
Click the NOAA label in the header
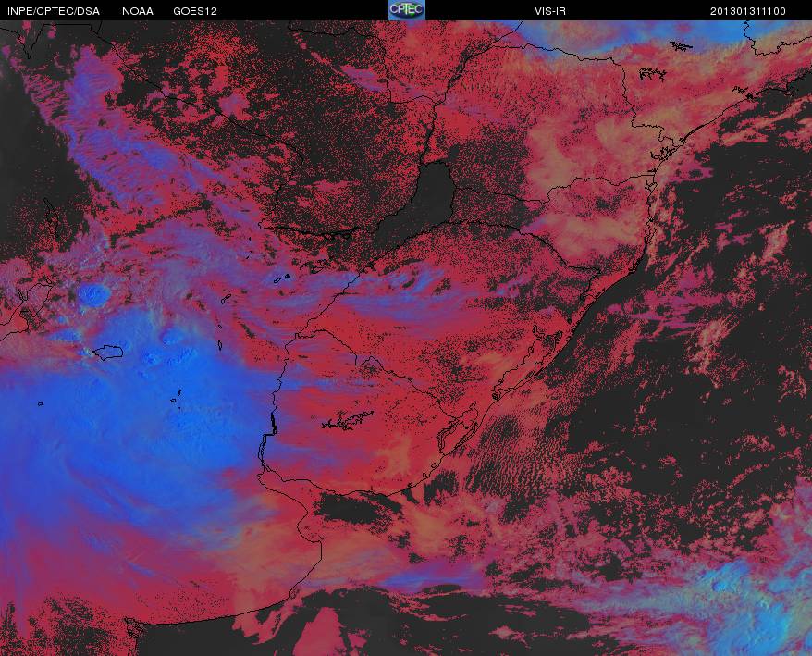[x=138, y=11]
